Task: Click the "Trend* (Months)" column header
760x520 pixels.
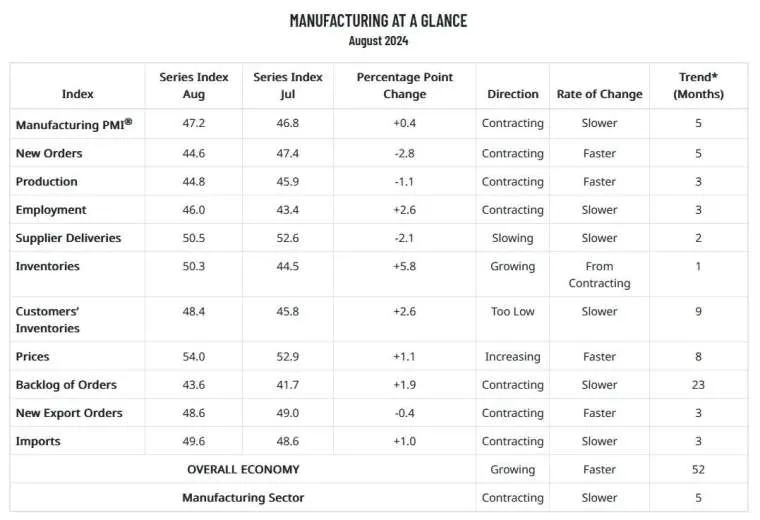Action: click(x=699, y=85)
